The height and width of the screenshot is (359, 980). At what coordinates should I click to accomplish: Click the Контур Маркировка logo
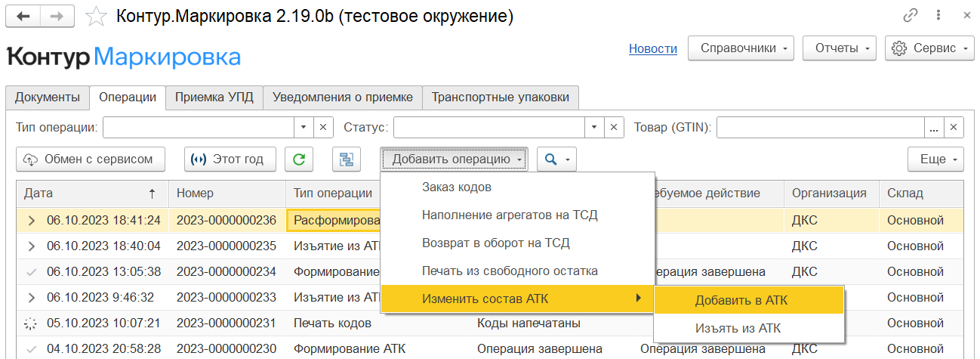click(124, 57)
